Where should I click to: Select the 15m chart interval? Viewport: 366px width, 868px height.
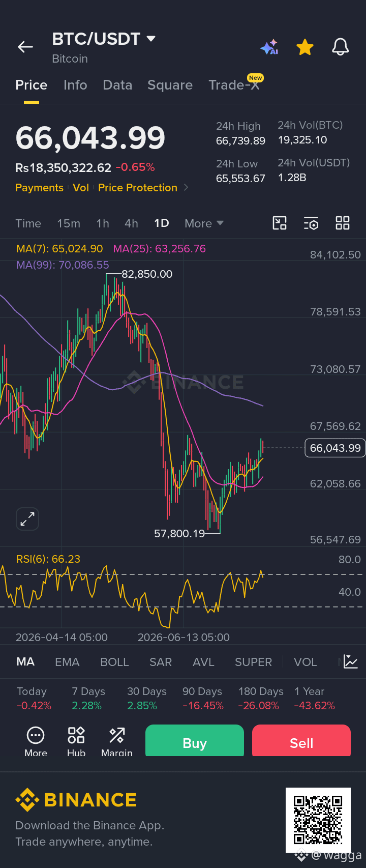69,223
